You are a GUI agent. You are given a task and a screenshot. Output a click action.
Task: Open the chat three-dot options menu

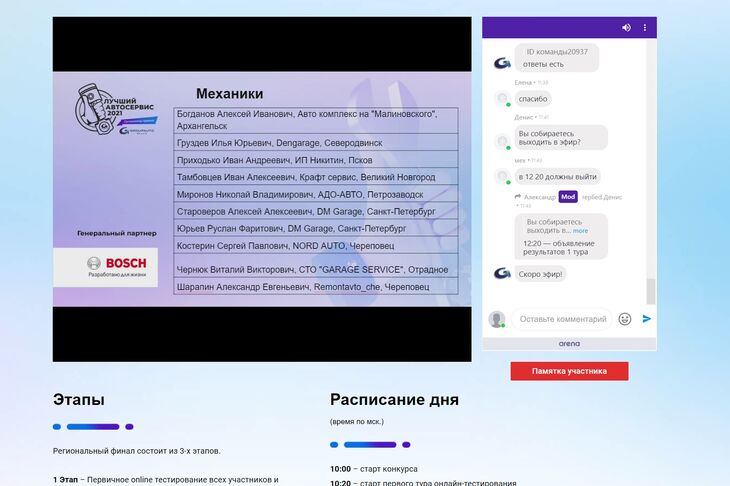(x=645, y=28)
